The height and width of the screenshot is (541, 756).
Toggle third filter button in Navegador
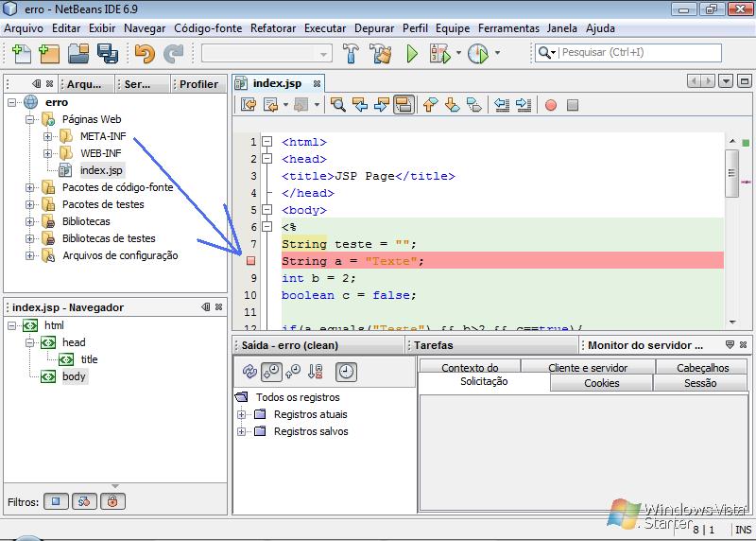pos(112,501)
